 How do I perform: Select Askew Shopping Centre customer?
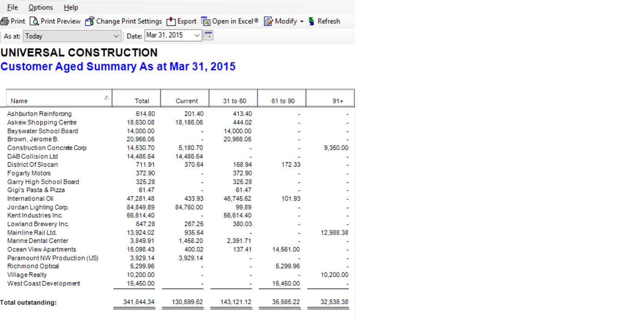pos(42,122)
